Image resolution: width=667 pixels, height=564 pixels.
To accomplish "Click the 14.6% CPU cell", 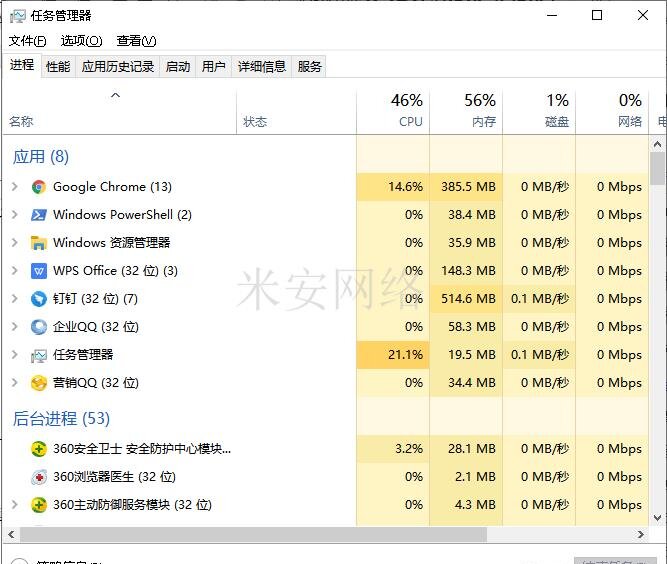I will (x=393, y=187).
